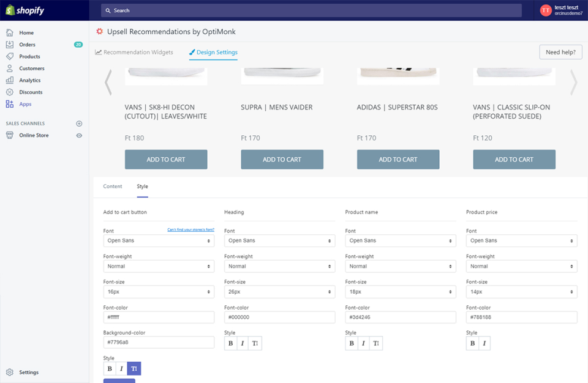This screenshot has height=383, width=588.
Task: Open Product price Font dropdown
Action: [522, 240]
